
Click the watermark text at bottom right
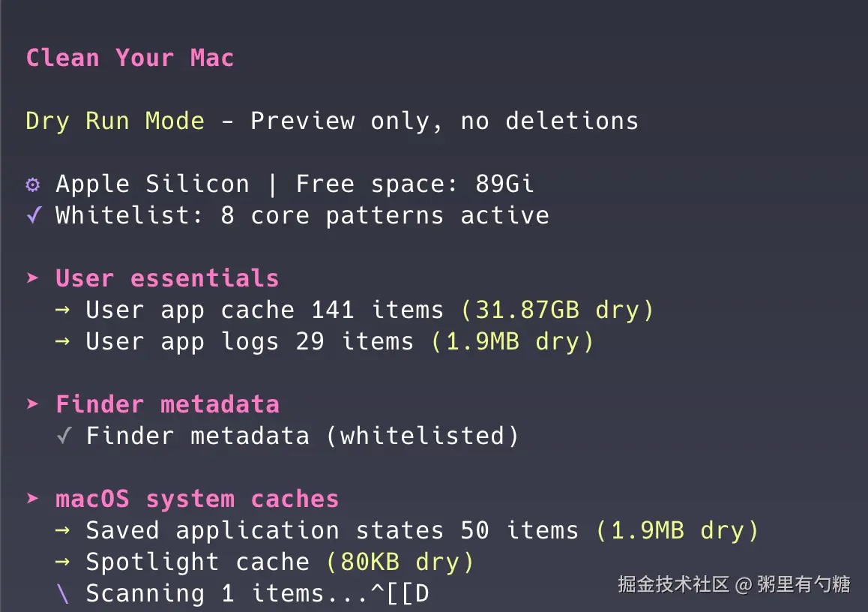point(734,584)
